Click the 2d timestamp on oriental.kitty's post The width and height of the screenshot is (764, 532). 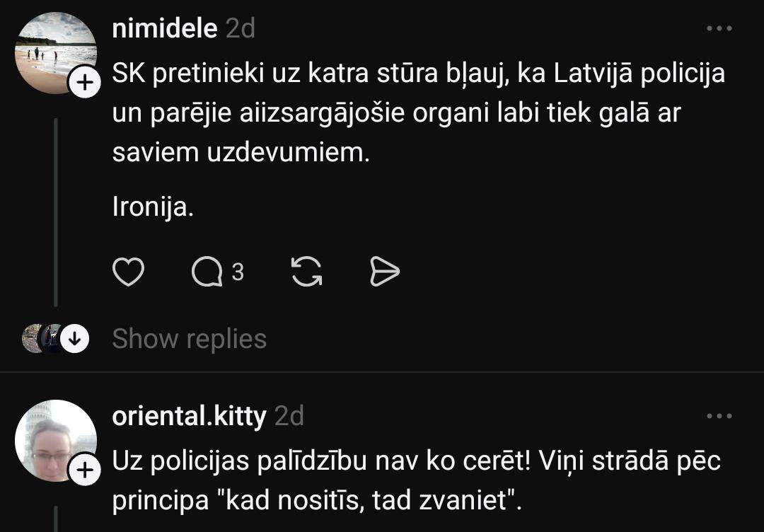point(289,417)
